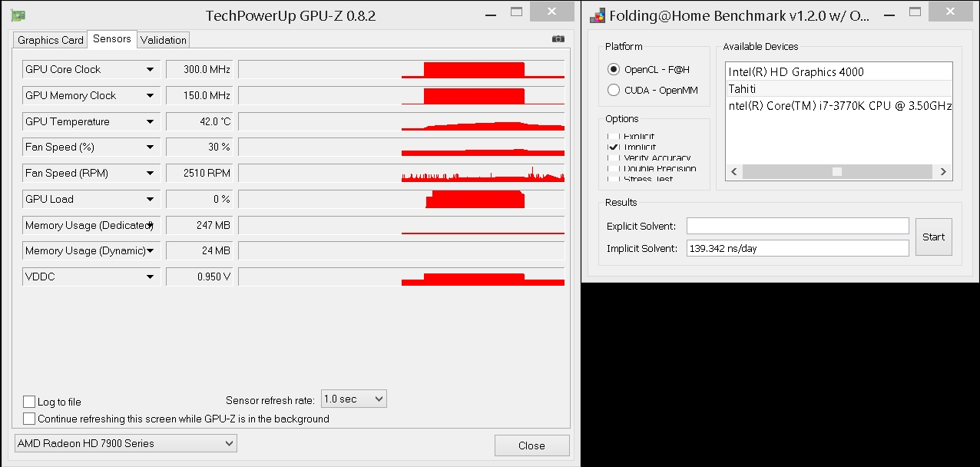Open the VDDC sensor dropdown

coord(151,277)
